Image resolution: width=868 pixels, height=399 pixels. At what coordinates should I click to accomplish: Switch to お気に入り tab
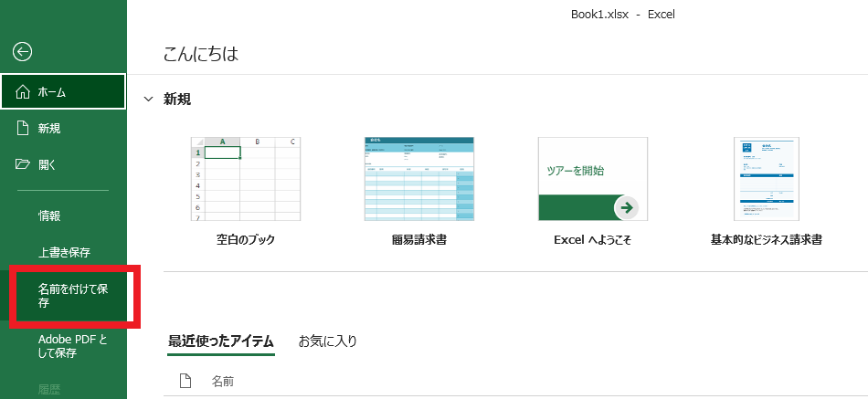(328, 341)
